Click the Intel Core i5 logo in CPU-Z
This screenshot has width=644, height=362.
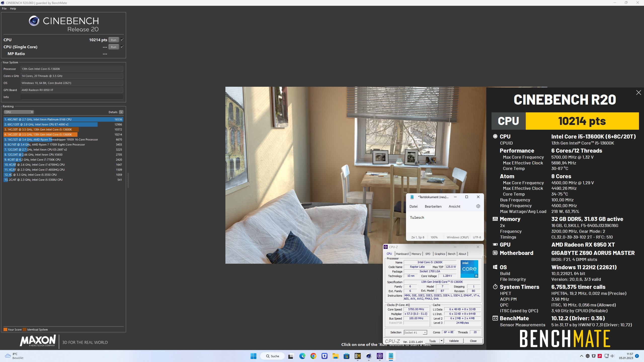click(469, 269)
